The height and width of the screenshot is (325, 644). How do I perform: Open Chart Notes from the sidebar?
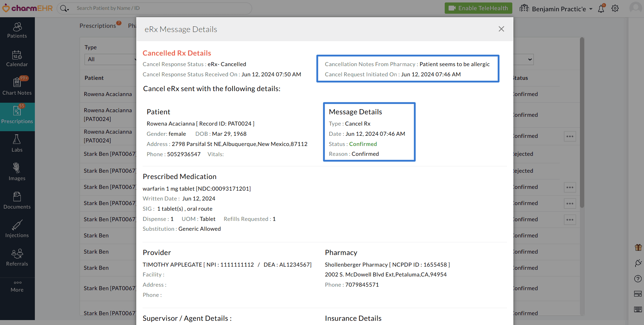[17, 86]
